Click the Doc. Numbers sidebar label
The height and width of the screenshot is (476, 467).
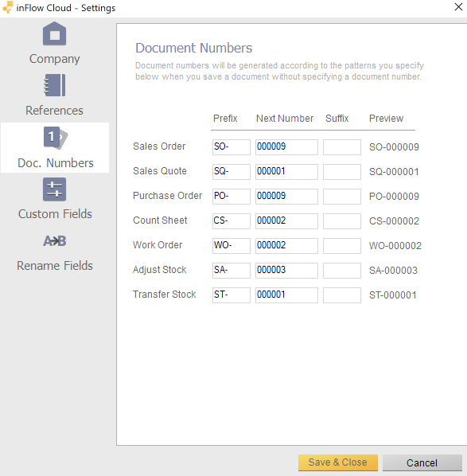(x=56, y=163)
